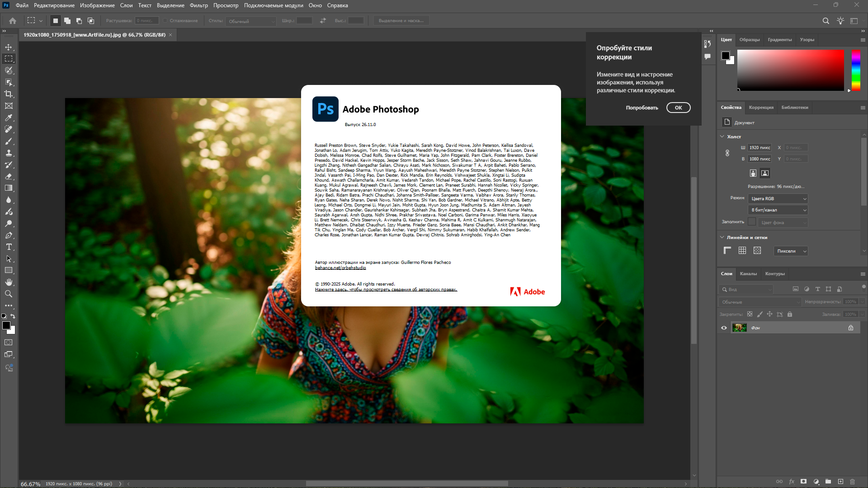Toggle the width-height link icon in Холст
The image size is (868, 488).
click(x=727, y=153)
